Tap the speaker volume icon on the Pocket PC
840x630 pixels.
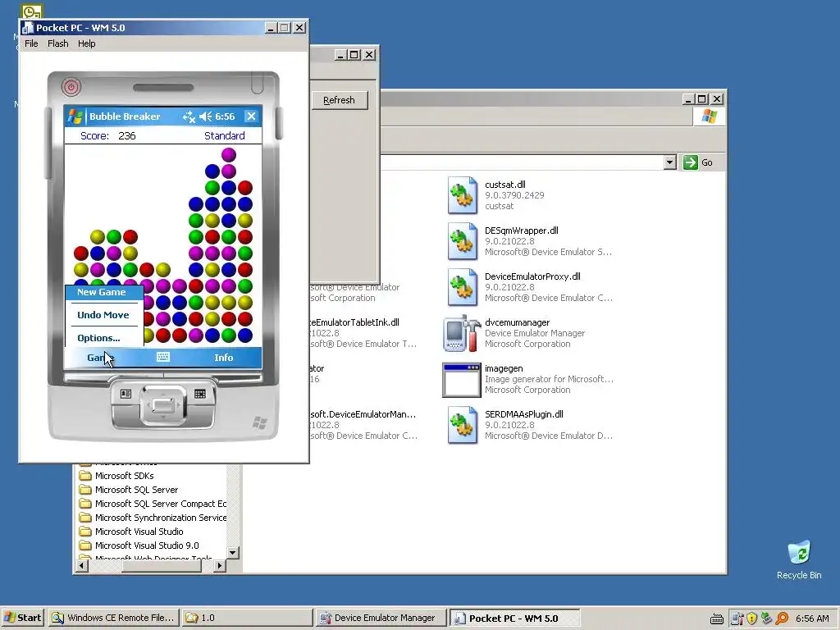[x=205, y=116]
